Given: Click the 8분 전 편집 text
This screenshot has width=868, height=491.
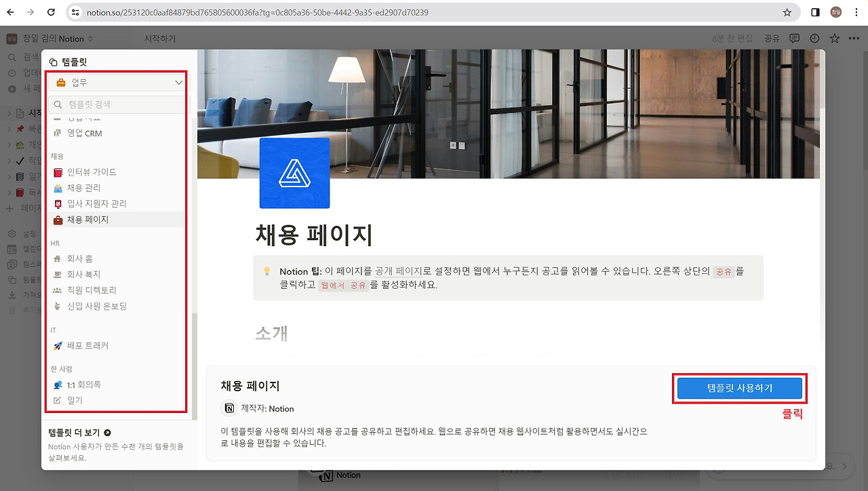Looking at the screenshot, I should click(x=732, y=39).
